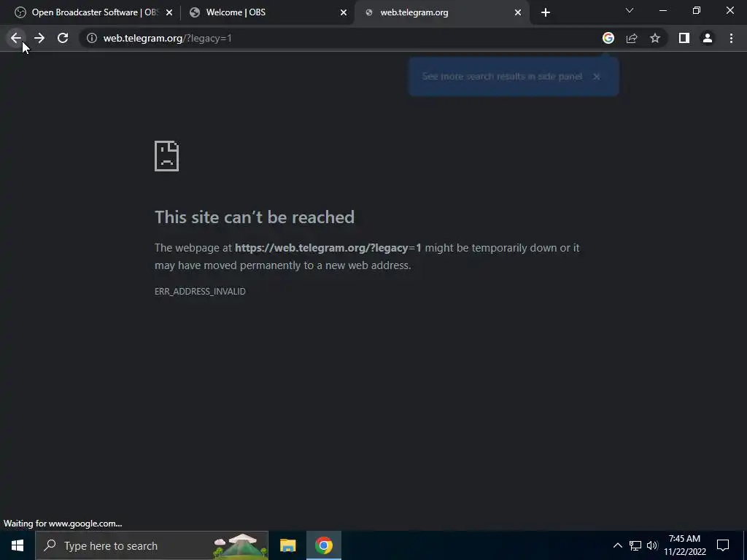Close the web.telegram.org tab

pyautogui.click(x=518, y=12)
